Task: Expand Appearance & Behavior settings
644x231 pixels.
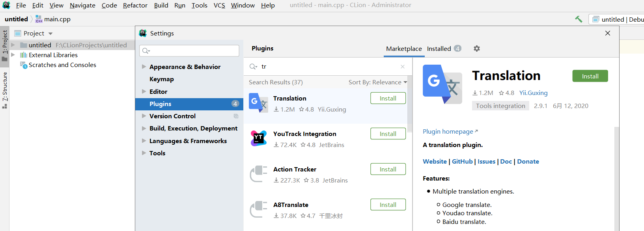Action: coord(144,67)
